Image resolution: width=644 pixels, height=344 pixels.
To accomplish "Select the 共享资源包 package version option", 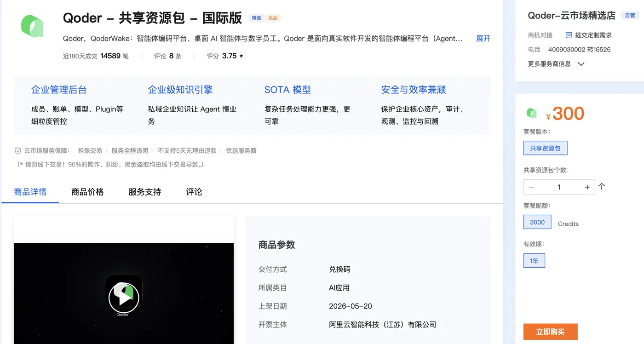I will pyautogui.click(x=545, y=148).
